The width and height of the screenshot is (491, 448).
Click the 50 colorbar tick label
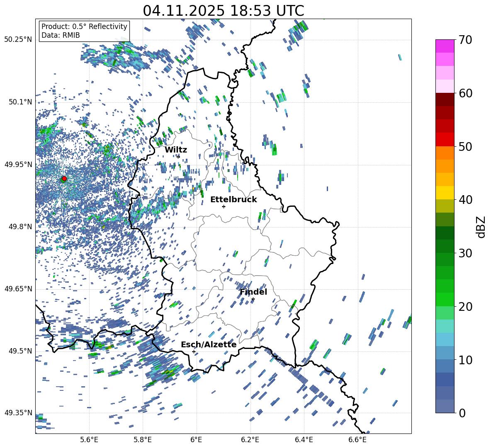tap(465, 146)
